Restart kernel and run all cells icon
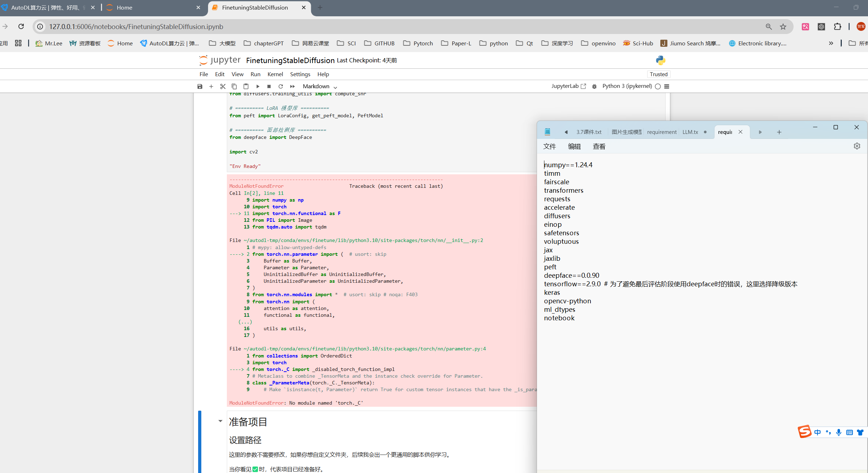Screen dimensions: 868x473 (292, 86)
